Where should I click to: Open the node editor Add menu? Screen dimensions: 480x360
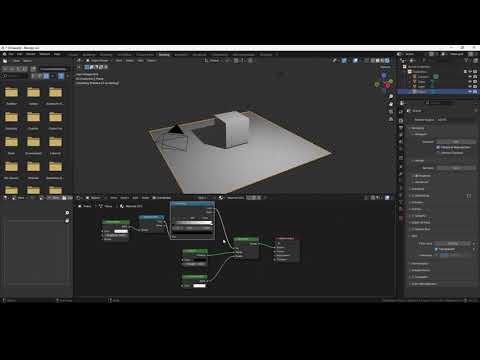135,198
